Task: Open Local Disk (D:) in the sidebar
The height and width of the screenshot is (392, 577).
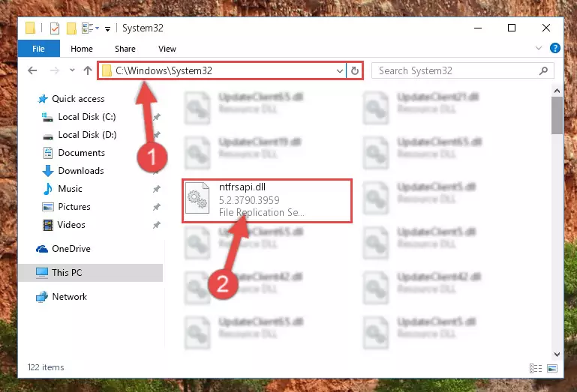Action: click(x=87, y=135)
